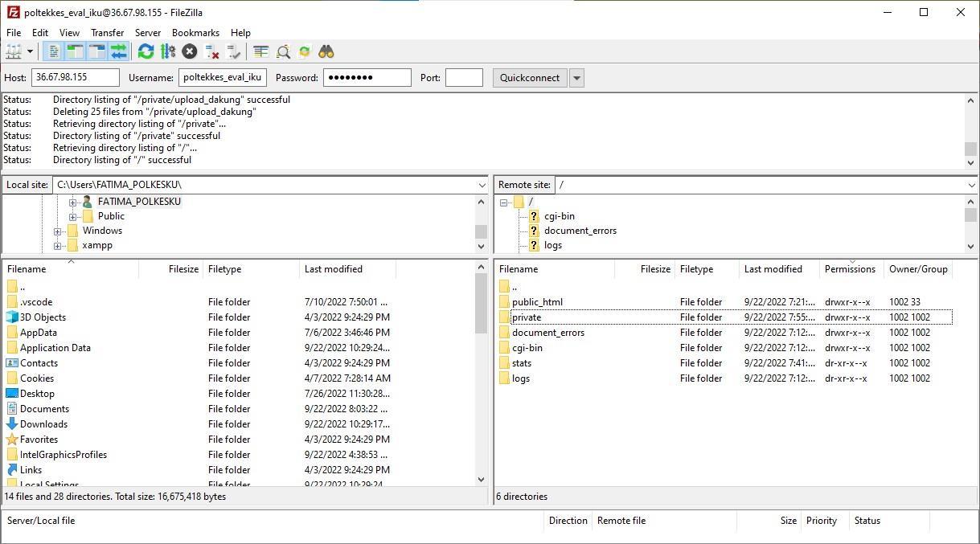Select Downloads folder icon
The image size is (980, 544).
pyautogui.click(x=12, y=424)
